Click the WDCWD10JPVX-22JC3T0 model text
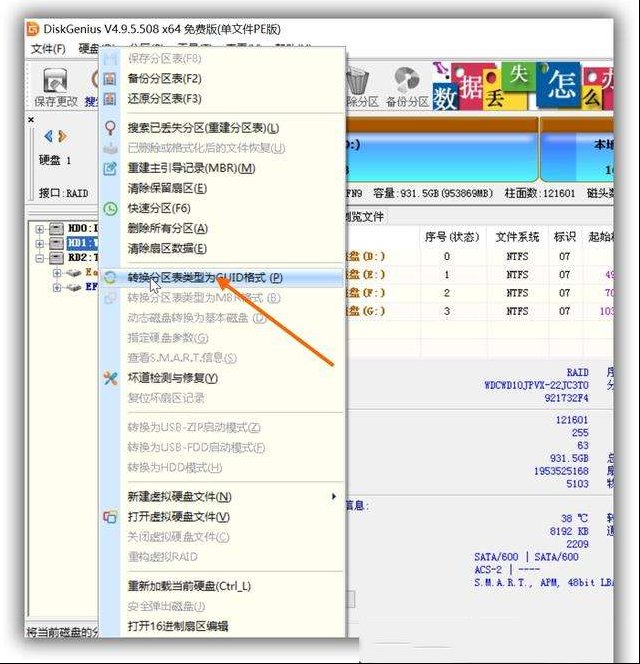This screenshot has width=640, height=664. click(x=536, y=385)
